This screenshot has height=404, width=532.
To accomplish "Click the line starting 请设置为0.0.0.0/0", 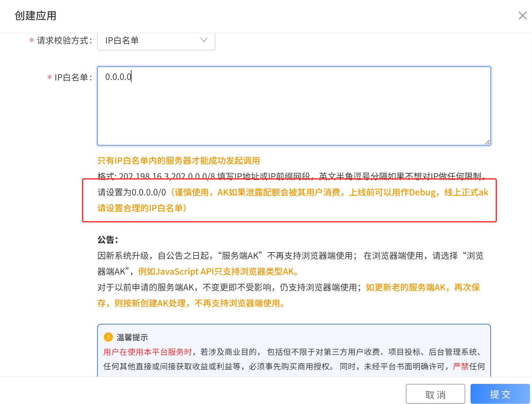I will (293, 192).
